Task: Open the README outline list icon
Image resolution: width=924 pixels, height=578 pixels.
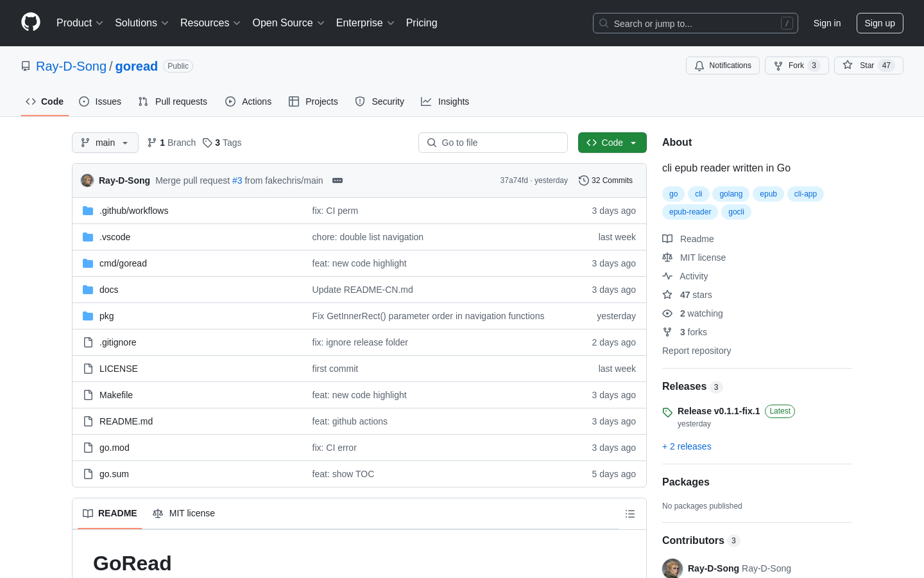Action: click(630, 514)
